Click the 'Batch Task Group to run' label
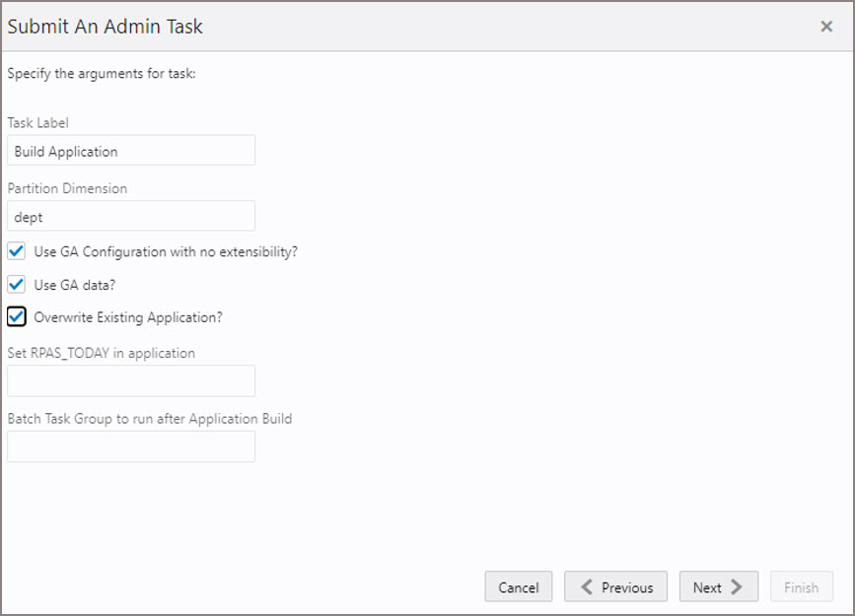This screenshot has width=855, height=616. point(149,418)
